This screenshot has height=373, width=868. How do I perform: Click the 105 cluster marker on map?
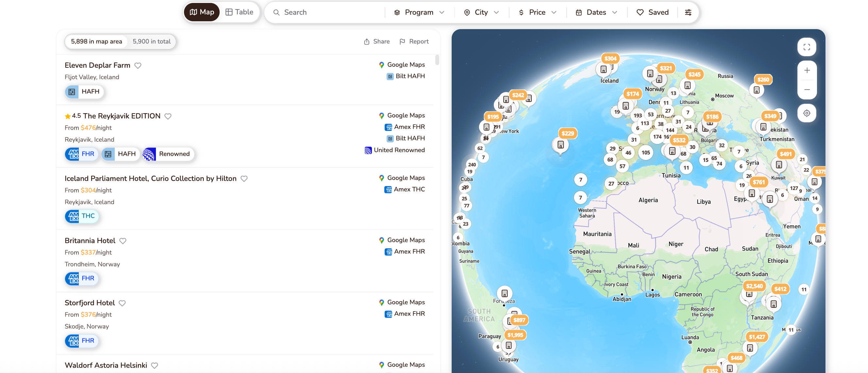pos(646,153)
